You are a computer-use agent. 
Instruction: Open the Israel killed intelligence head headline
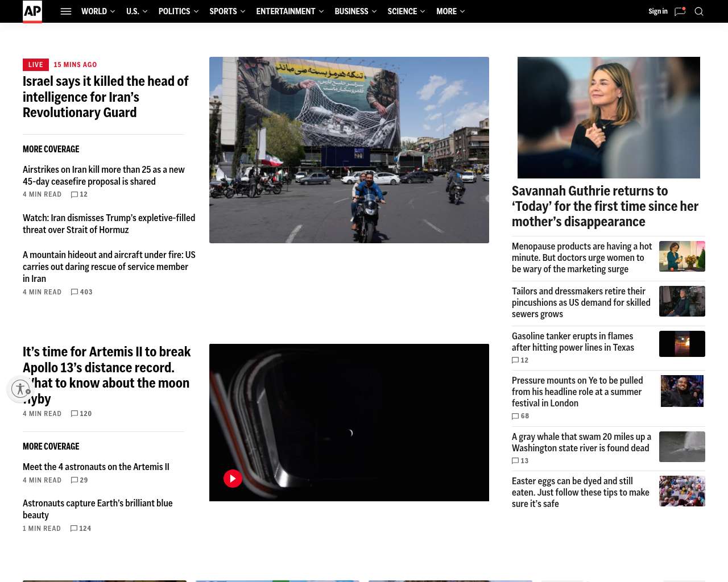click(x=105, y=97)
